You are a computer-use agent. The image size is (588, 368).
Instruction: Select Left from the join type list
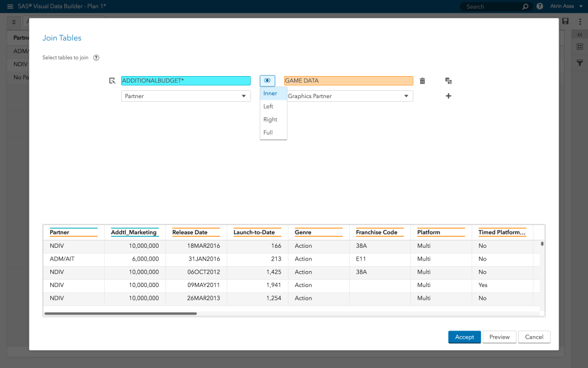(269, 106)
